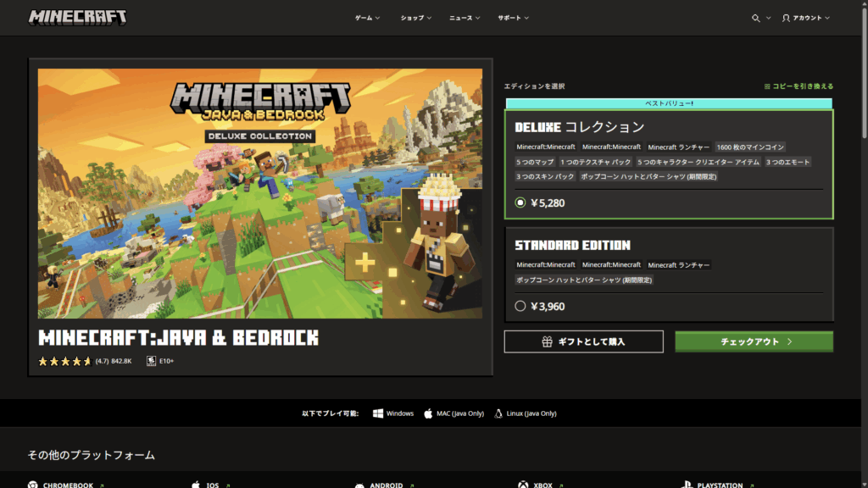868x488 pixels.
Task: Open the ゲーム navigation menu
Action: [x=368, y=19]
